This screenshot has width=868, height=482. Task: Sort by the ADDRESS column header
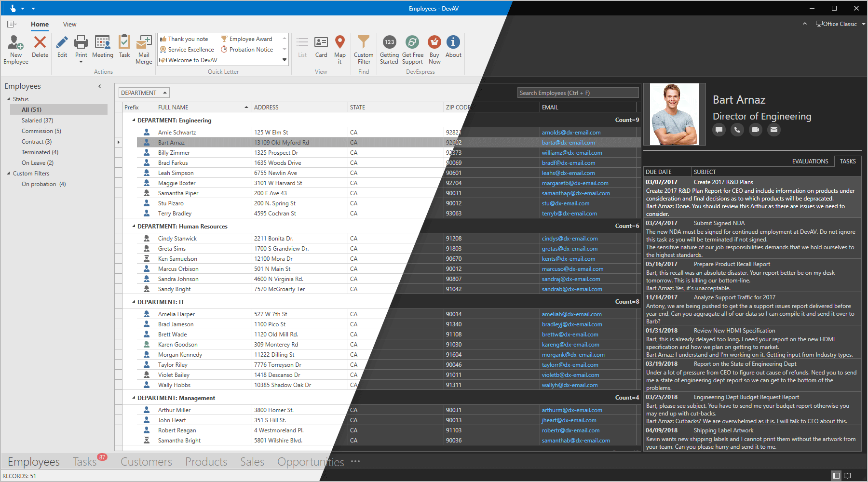pos(299,107)
